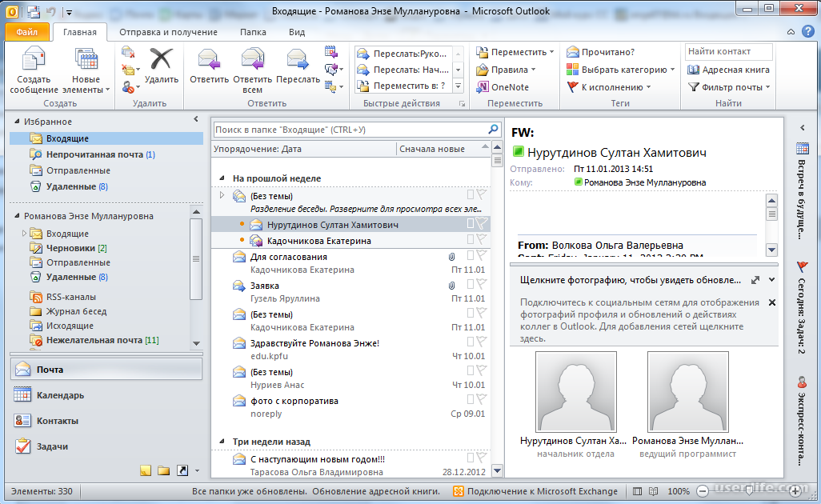Expand the social pane with the arrow icon
This screenshot has height=504, width=821.
coord(755,280)
